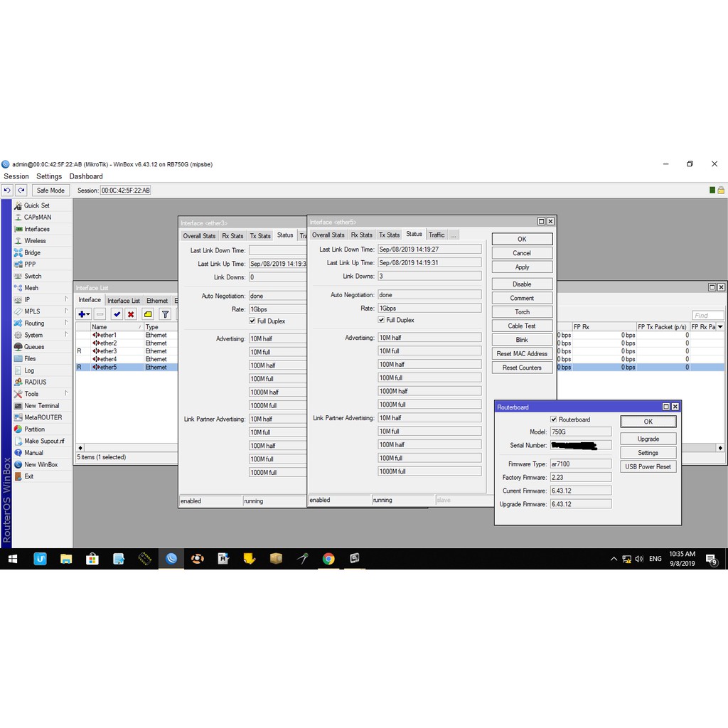
Task: Open the Windows Start menu
Action: click(x=13, y=559)
